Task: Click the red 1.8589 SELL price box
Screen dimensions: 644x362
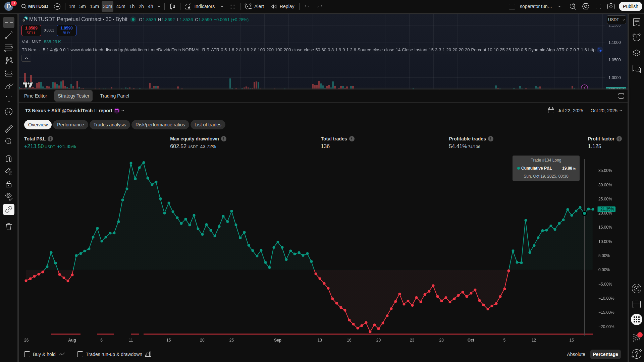Action: [x=31, y=30]
